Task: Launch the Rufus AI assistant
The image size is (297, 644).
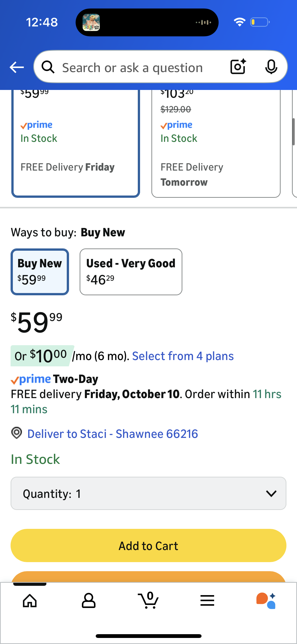Action: 266,601
